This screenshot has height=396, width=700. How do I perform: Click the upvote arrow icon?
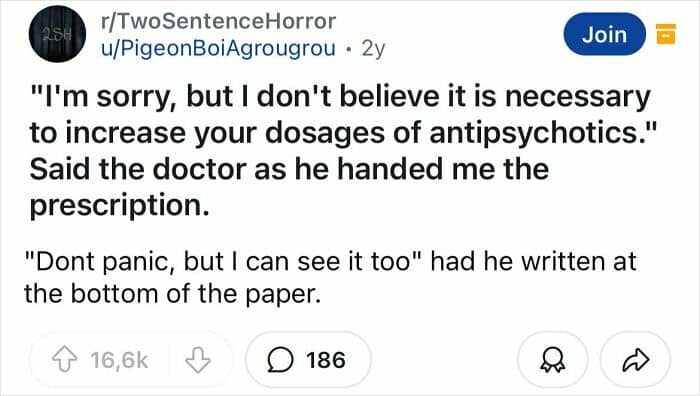pyautogui.click(x=65, y=360)
